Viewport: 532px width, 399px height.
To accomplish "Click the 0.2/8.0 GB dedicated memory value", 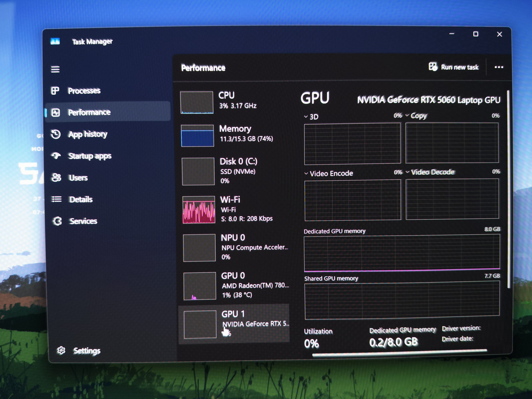I will (x=394, y=342).
